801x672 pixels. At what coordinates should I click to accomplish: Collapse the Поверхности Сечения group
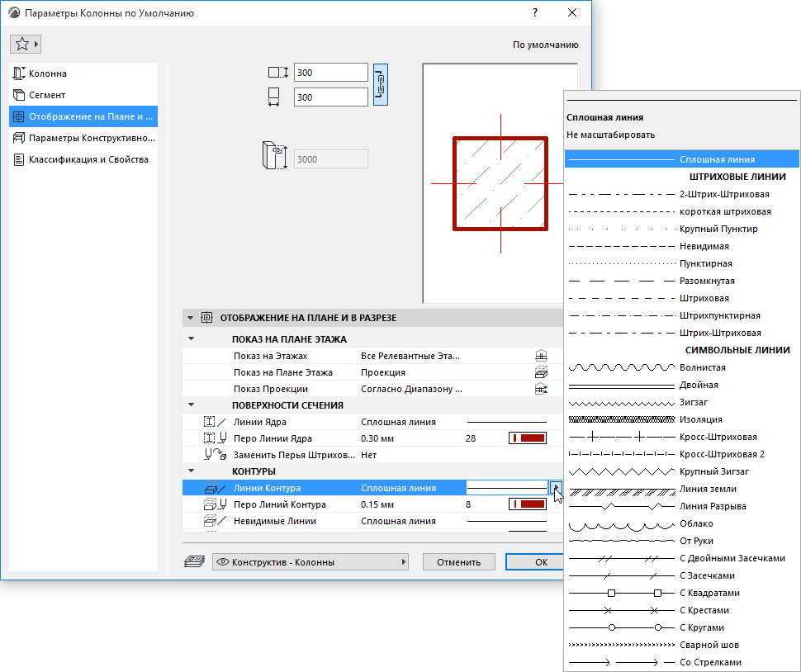191,405
